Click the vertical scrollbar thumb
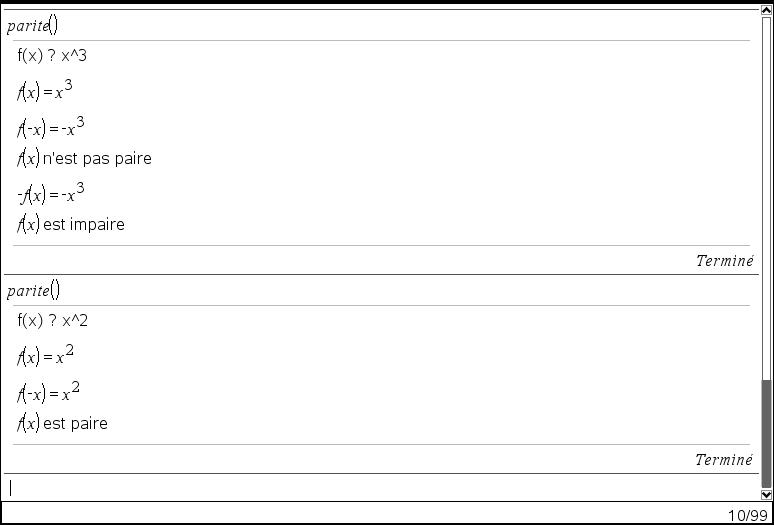Screen dimensions: 774x525 point(766,434)
